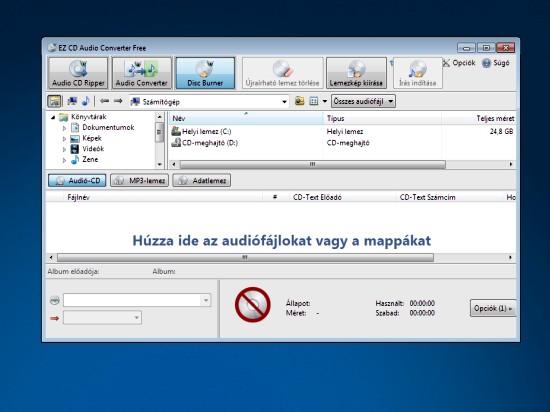Open the Összes audiófájl filter dropdown
The width and height of the screenshot is (550, 412).
363,101
